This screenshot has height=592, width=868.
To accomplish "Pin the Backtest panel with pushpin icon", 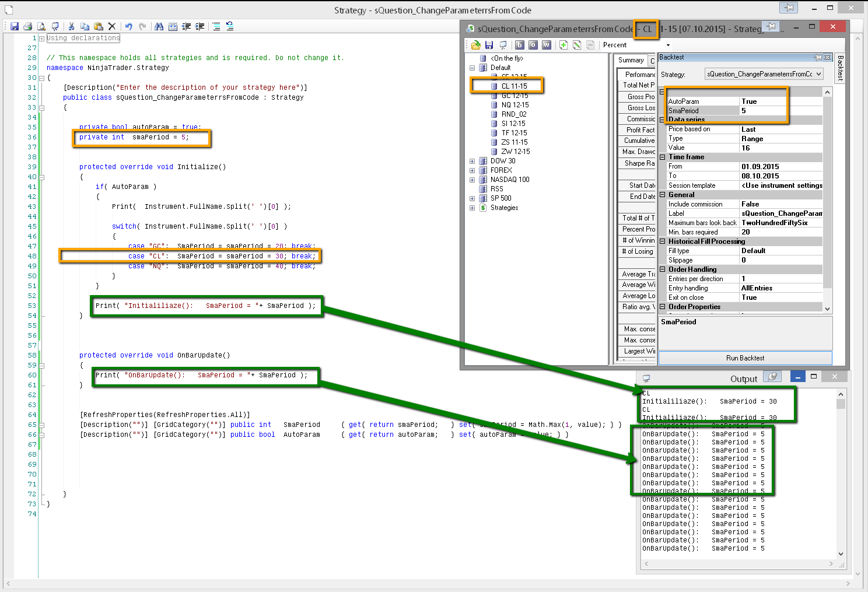I will point(818,57).
